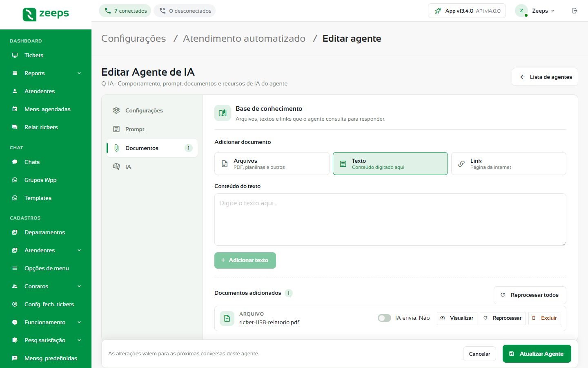The image size is (588, 368).
Task: Click the ticket-1138-relatorio.pdf file icon
Action: pyautogui.click(x=227, y=319)
